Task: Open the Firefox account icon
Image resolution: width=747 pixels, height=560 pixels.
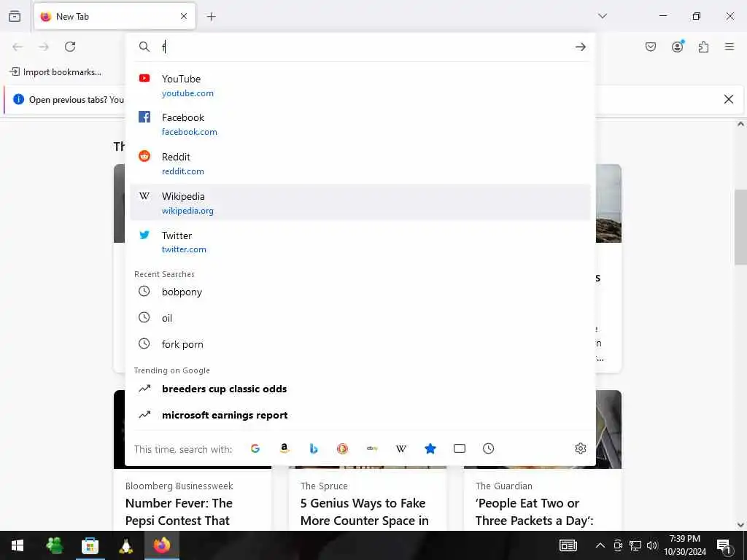Action: [678, 46]
